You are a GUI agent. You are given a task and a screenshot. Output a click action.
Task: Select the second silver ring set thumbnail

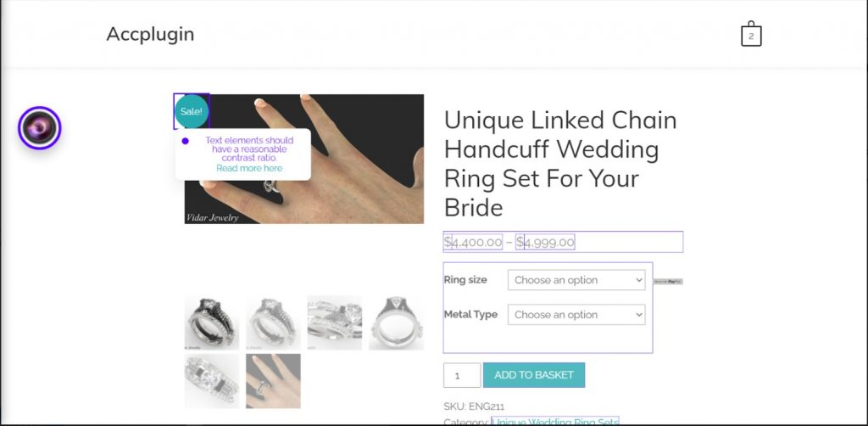click(273, 323)
